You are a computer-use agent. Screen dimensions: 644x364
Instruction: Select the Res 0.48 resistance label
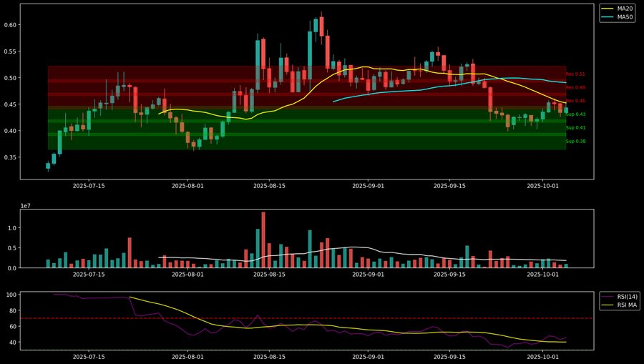(575, 87)
